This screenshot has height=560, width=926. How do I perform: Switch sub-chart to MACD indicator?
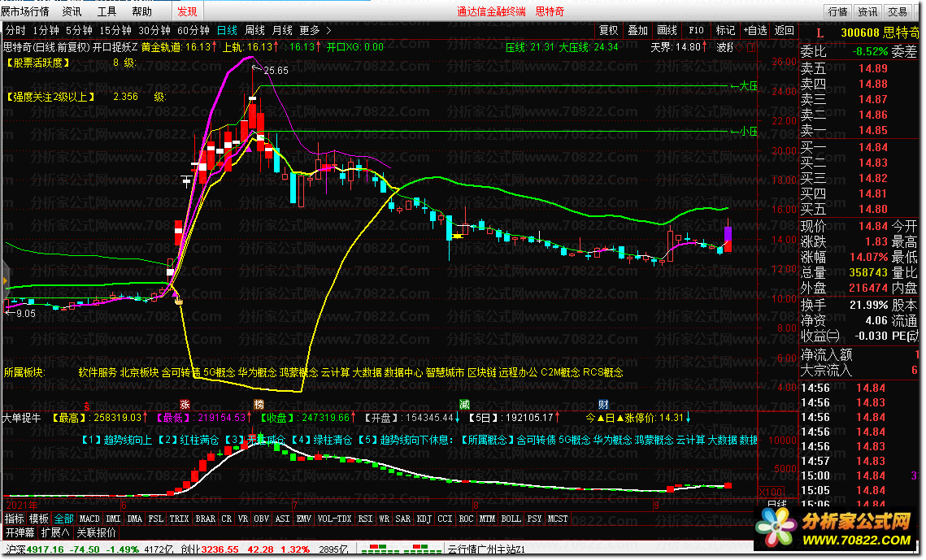pyautogui.click(x=89, y=519)
